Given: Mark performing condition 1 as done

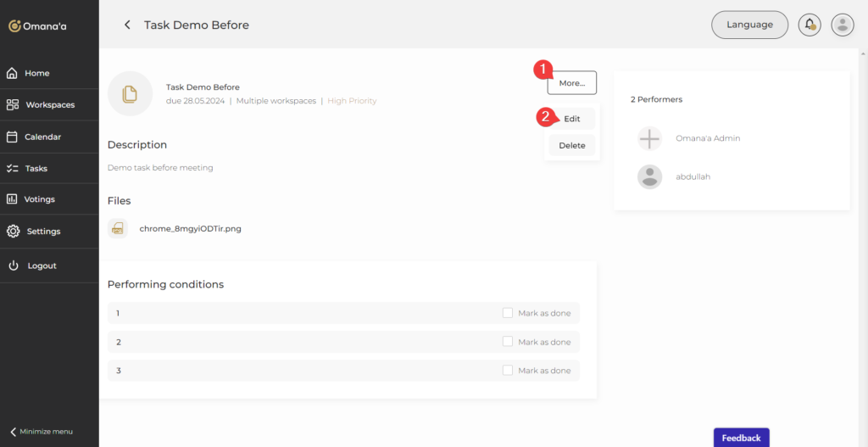Looking at the screenshot, I should [x=508, y=313].
